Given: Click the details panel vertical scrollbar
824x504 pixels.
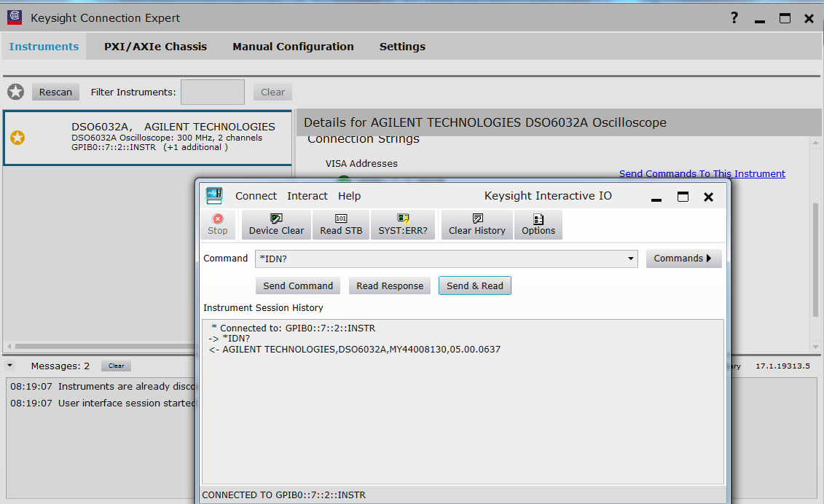Looking at the screenshot, I should click(x=815, y=259).
